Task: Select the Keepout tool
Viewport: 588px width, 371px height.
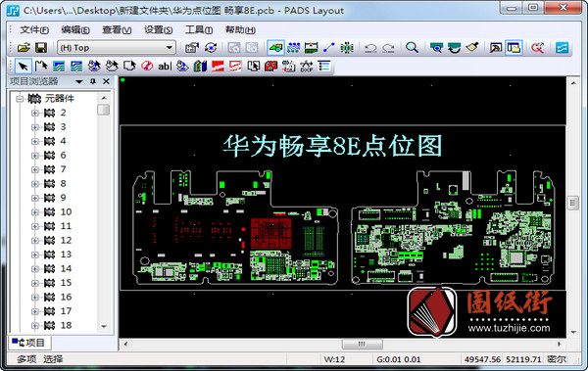Action: coord(147,67)
